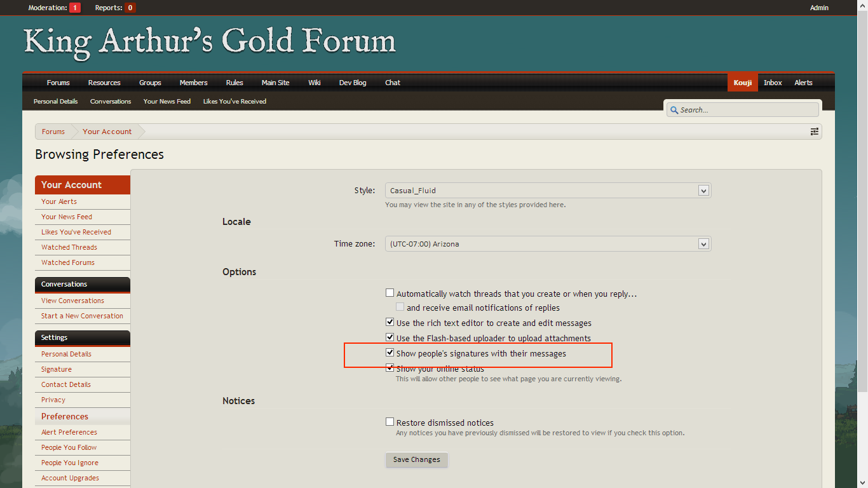Click the Your Account breadcrumb
Image resolution: width=868 pixels, height=488 pixels.
pyautogui.click(x=107, y=132)
